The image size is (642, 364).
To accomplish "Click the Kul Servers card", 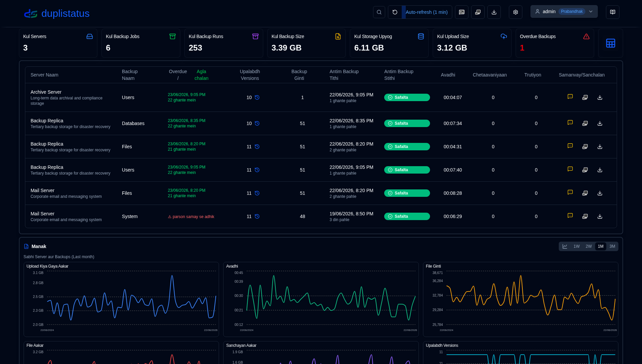I will point(58,43).
